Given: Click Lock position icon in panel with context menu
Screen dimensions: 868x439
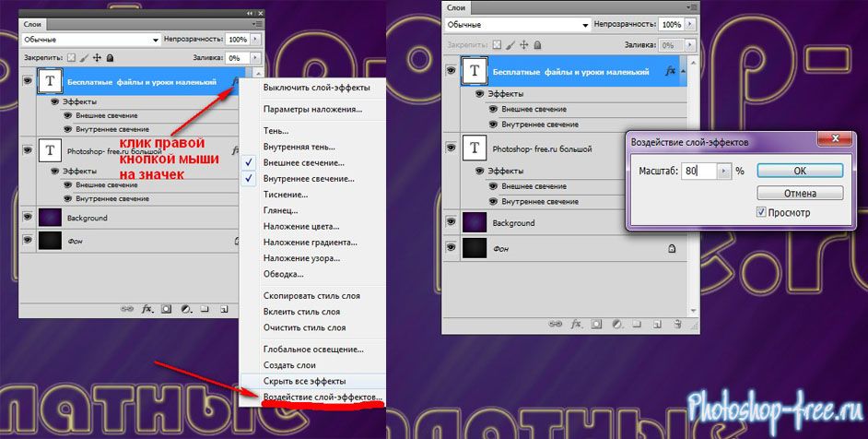Looking at the screenshot, I should (x=97, y=57).
